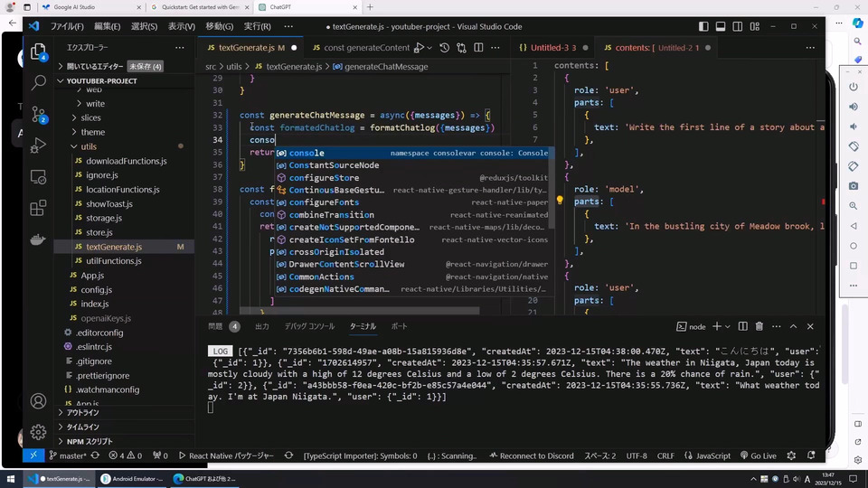Expand the theme folder
Image resolution: width=868 pixels, height=488 pixels.
[92, 132]
